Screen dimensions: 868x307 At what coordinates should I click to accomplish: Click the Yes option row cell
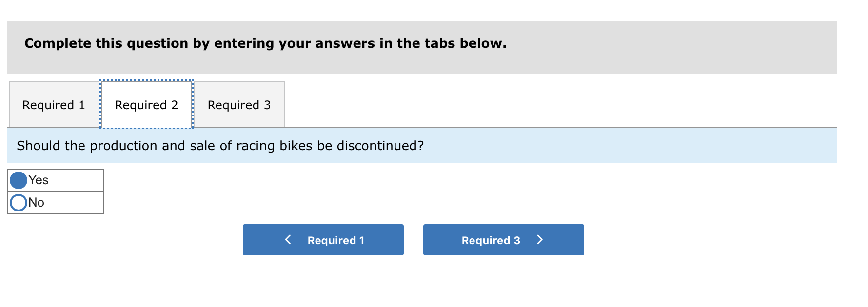tap(56, 180)
